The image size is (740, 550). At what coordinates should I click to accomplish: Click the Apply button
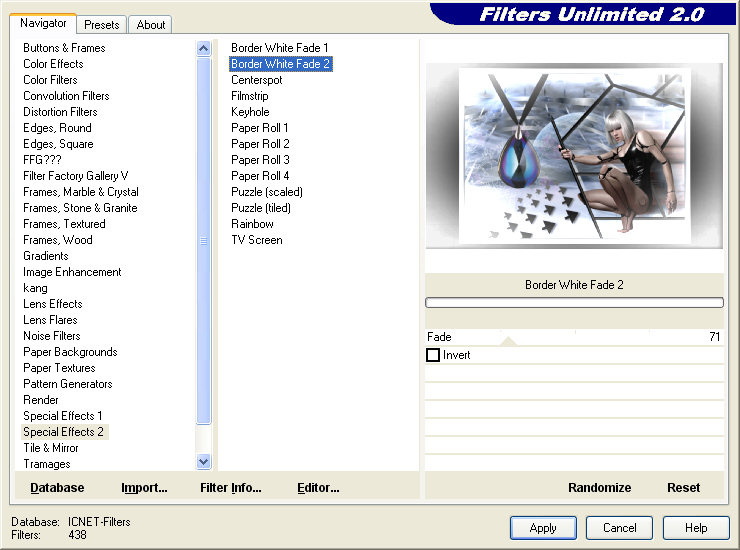543,528
